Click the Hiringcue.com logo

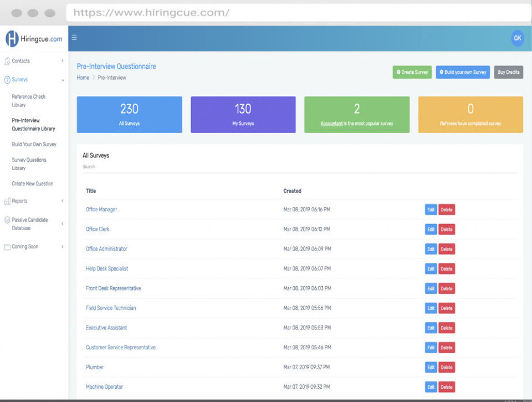[34, 39]
